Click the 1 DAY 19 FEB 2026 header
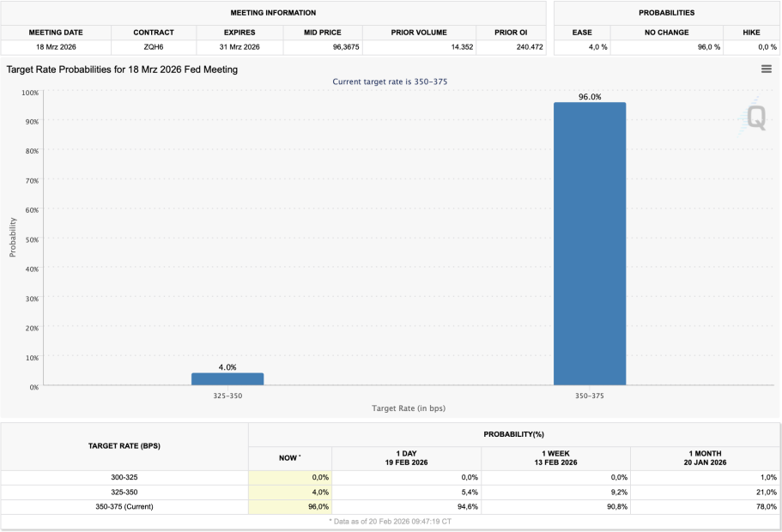This screenshot has width=782, height=532. (406, 458)
